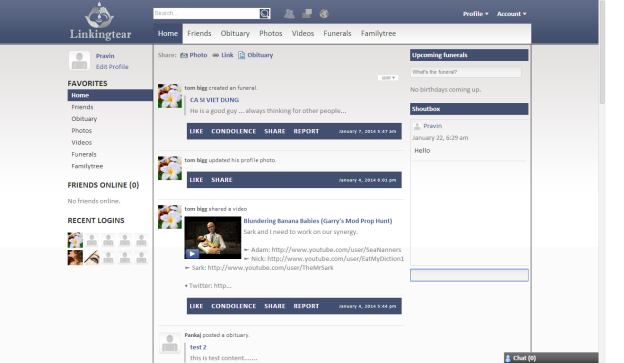Screen dimensions: 624x363
Task: Open the feed sort dropdown
Action: point(388,78)
